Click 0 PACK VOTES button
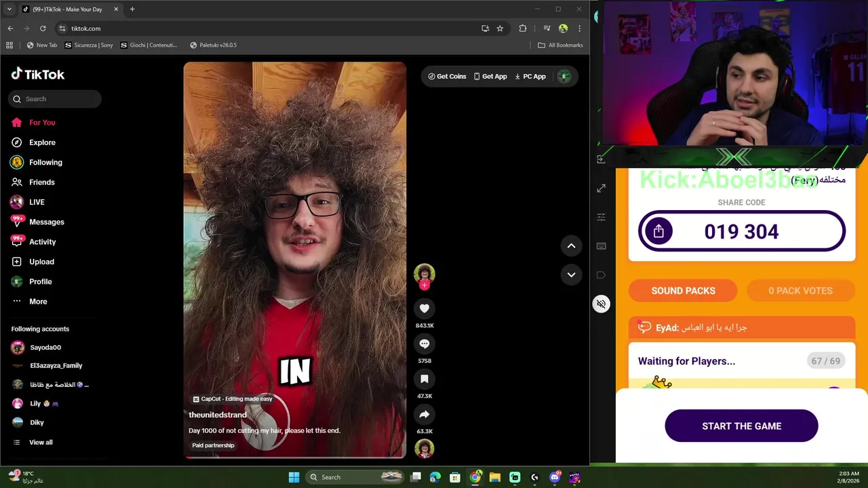The image size is (868, 488). pos(800,291)
